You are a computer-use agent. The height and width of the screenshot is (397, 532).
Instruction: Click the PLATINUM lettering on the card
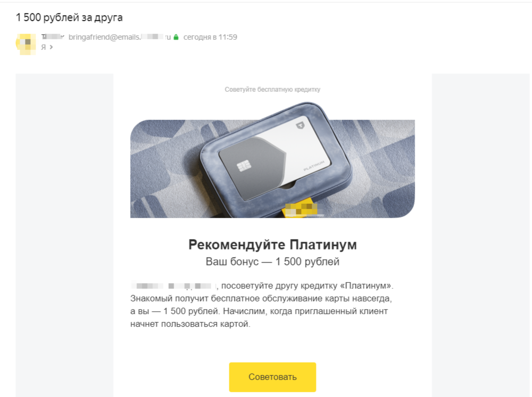click(x=314, y=166)
